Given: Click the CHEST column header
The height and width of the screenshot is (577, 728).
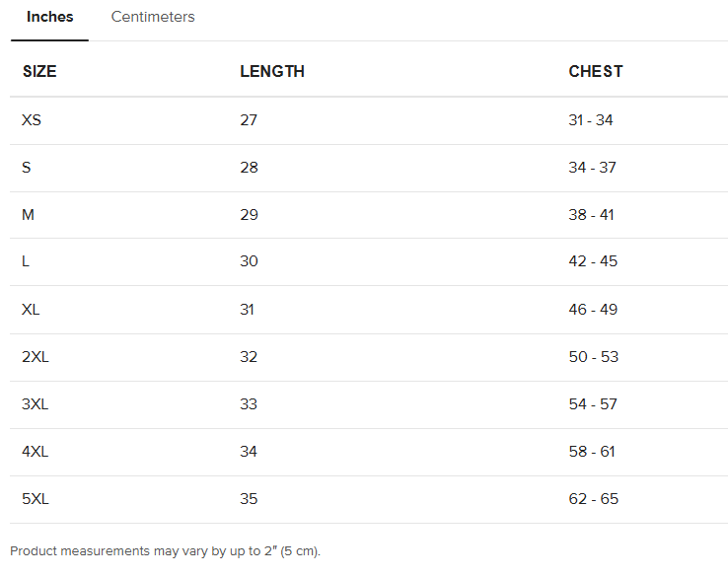Looking at the screenshot, I should coord(596,71).
